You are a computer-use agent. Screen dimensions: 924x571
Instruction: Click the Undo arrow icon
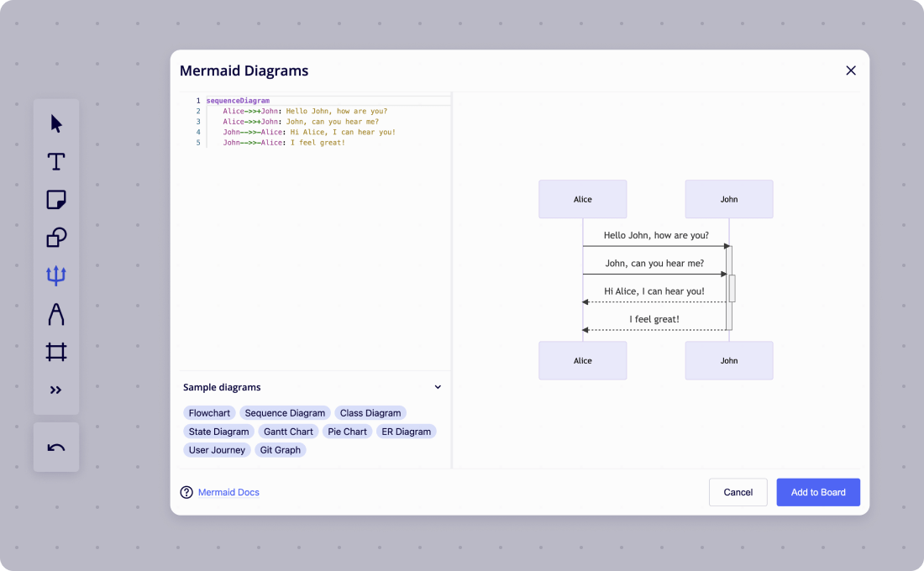tap(55, 447)
